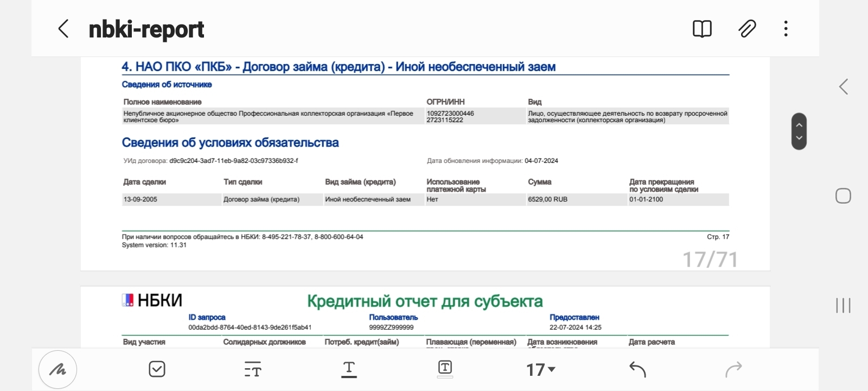Open recent apps via three-bar button
Screen dimensions: 868x391
click(x=843, y=305)
